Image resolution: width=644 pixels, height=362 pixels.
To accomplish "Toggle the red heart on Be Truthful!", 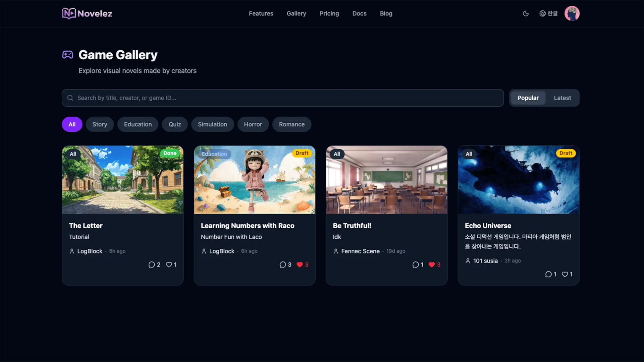I will point(432,264).
